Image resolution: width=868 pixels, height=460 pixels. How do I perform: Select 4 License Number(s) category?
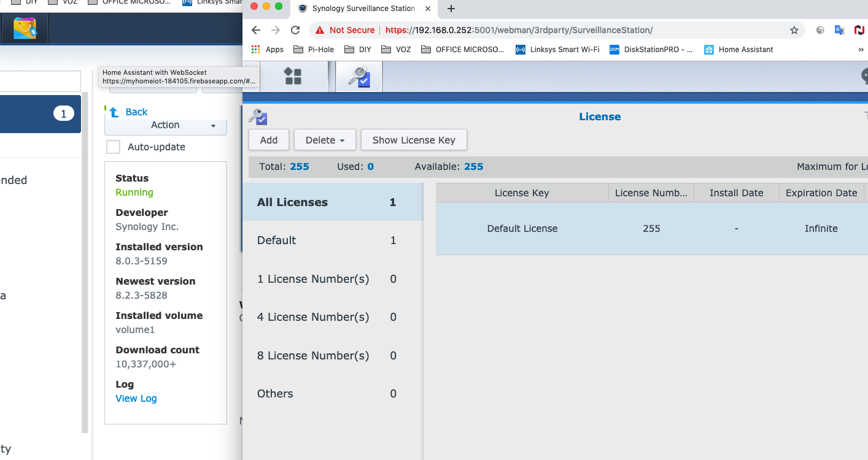click(x=333, y=317)
